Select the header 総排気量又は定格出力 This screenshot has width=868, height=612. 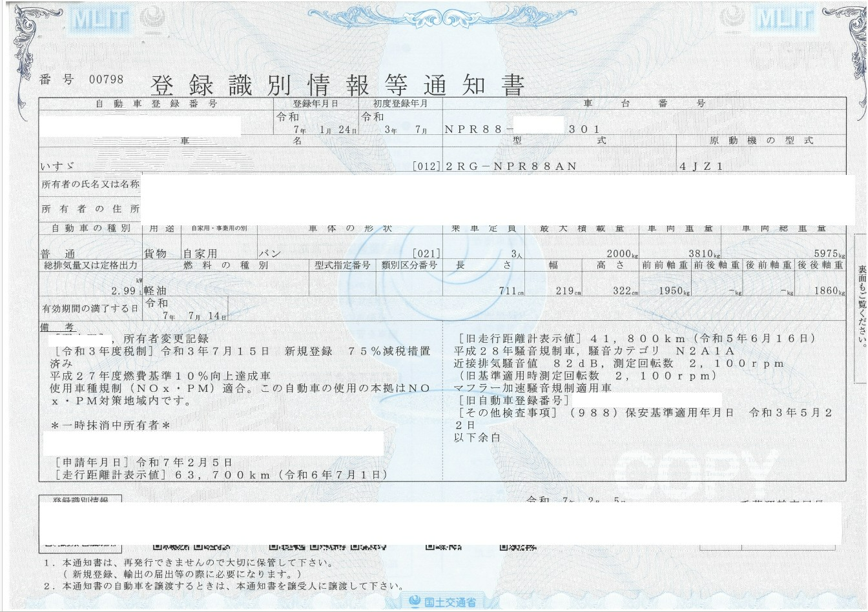coord(90,265)
